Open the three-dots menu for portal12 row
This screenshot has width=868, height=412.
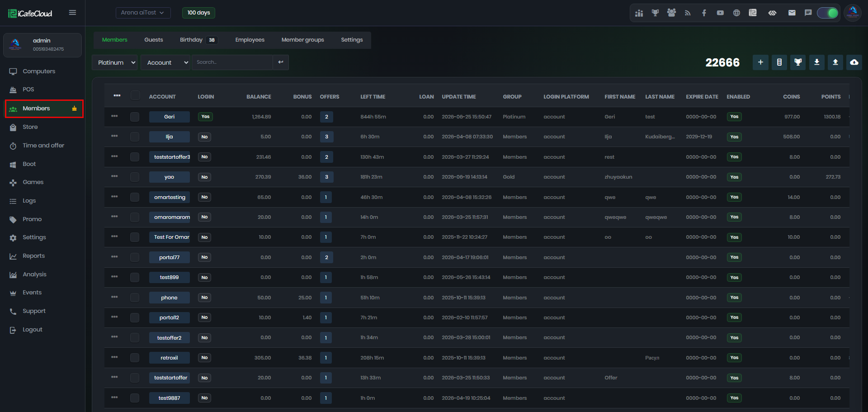114,317
